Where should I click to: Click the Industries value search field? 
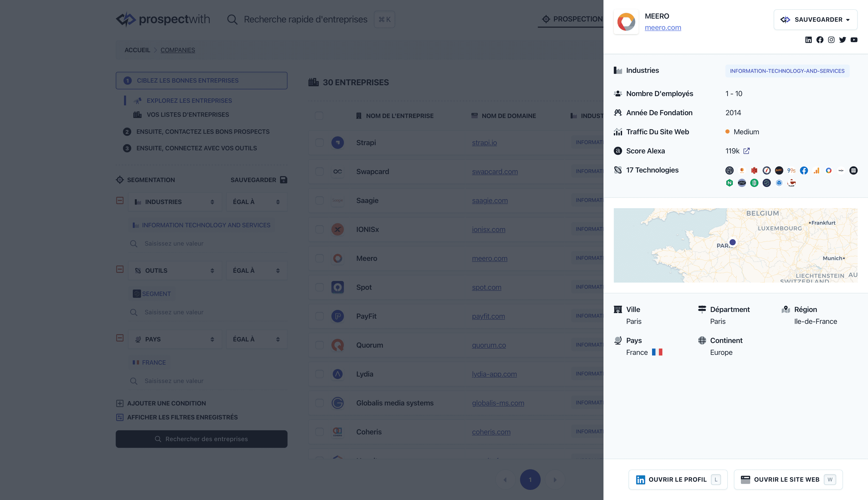coord(207,244)
